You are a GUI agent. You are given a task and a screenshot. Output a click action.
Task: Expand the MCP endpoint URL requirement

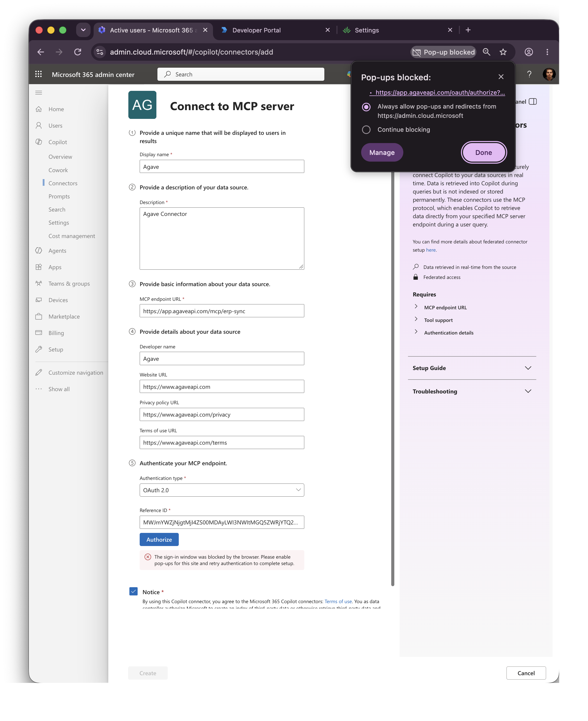416,307
